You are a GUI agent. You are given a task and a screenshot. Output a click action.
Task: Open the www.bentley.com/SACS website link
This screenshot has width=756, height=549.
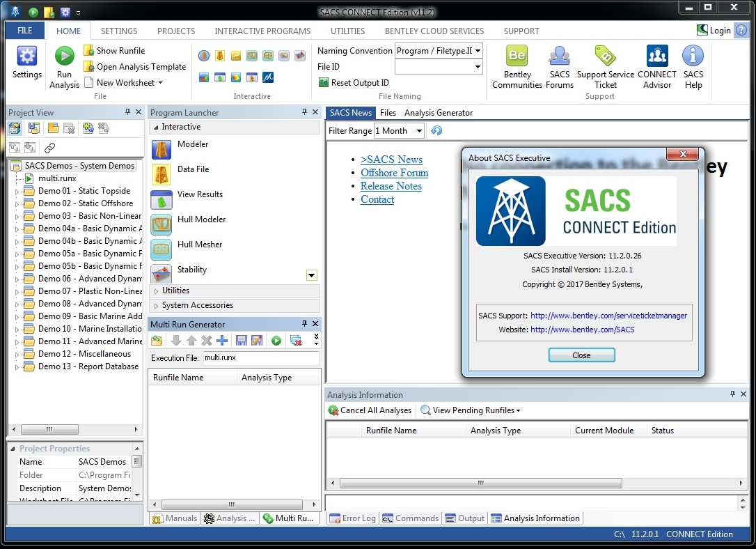coord(583,330)
